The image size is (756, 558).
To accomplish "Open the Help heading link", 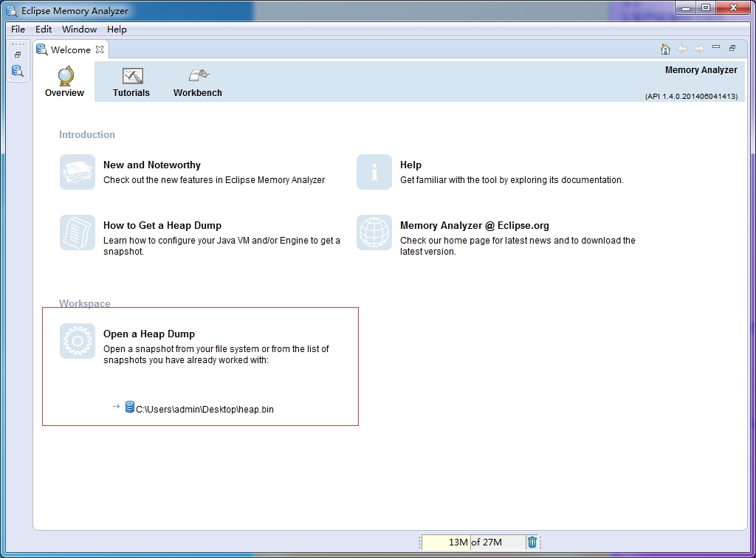I will (x=410, y=165).
